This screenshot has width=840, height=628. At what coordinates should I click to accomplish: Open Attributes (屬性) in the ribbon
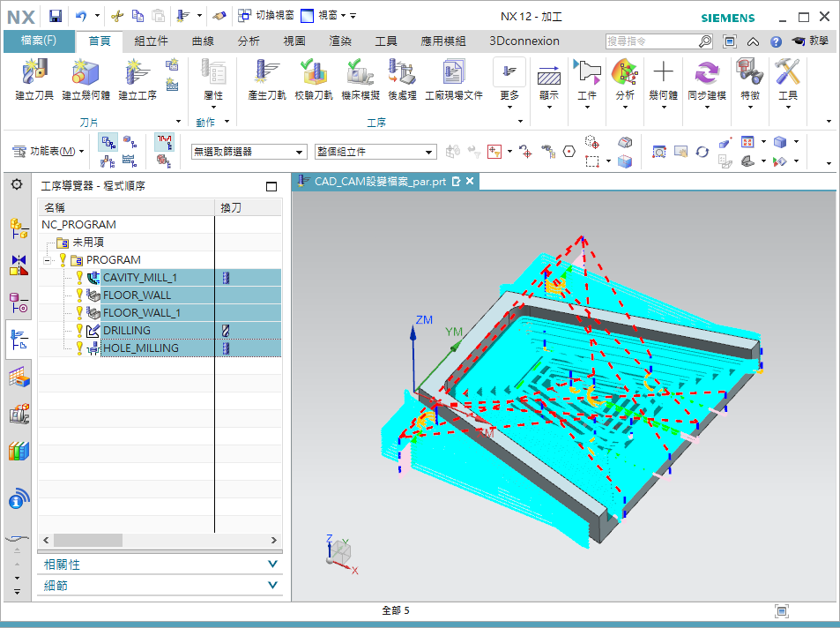213,79
